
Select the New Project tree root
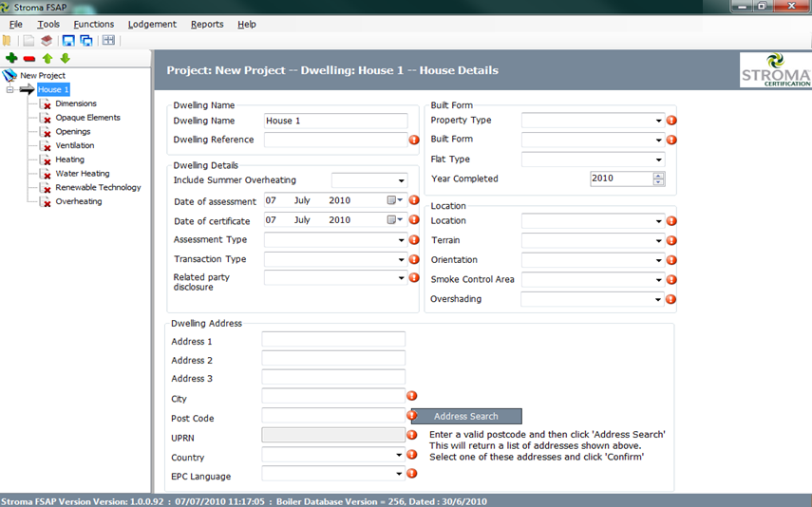[43, 76]
